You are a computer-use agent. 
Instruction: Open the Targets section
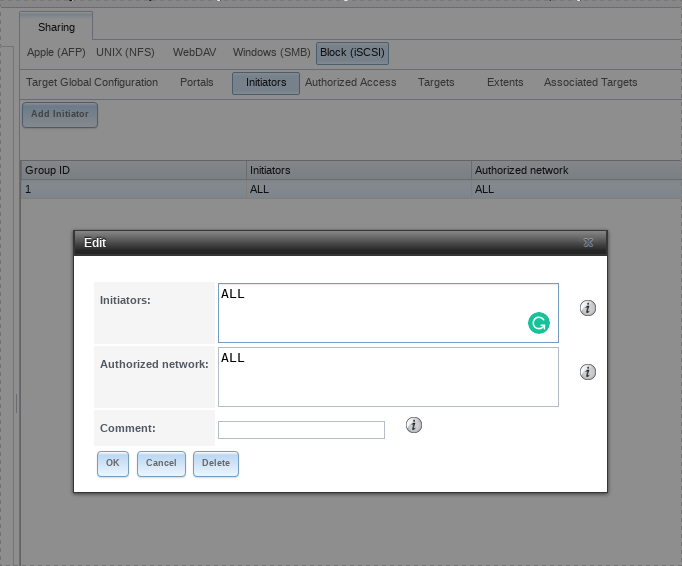pos(436,82)
